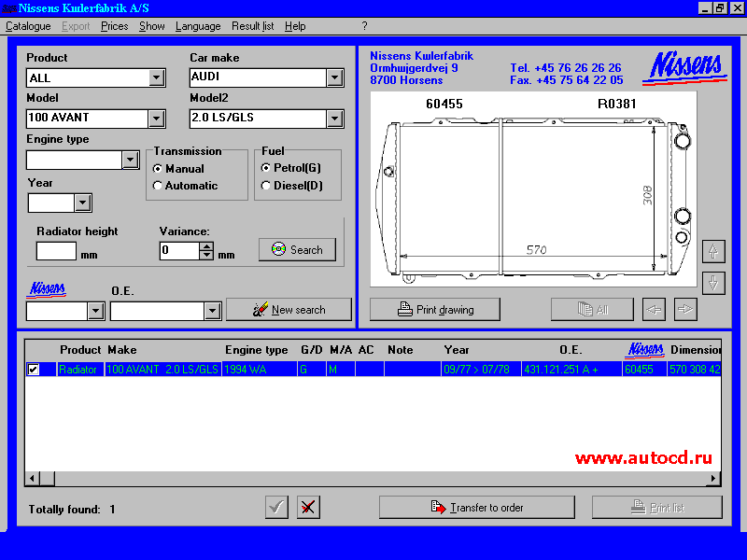
Task: Open the Year dropdown
Action: (83, 203)
